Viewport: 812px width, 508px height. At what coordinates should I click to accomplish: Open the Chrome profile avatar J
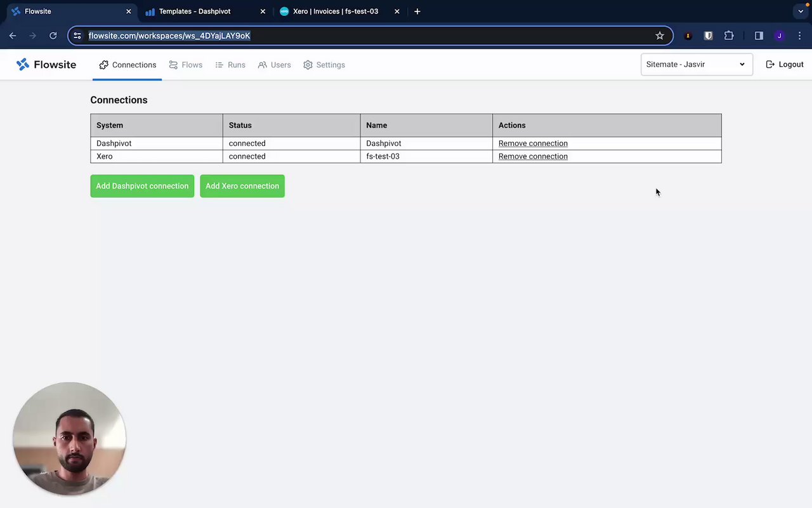779,36
